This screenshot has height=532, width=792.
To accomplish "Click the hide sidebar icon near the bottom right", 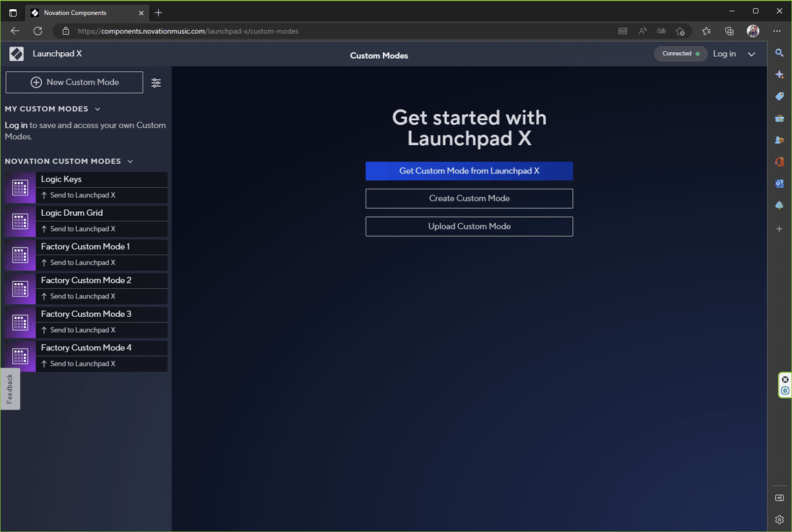I will pos(779,498).
